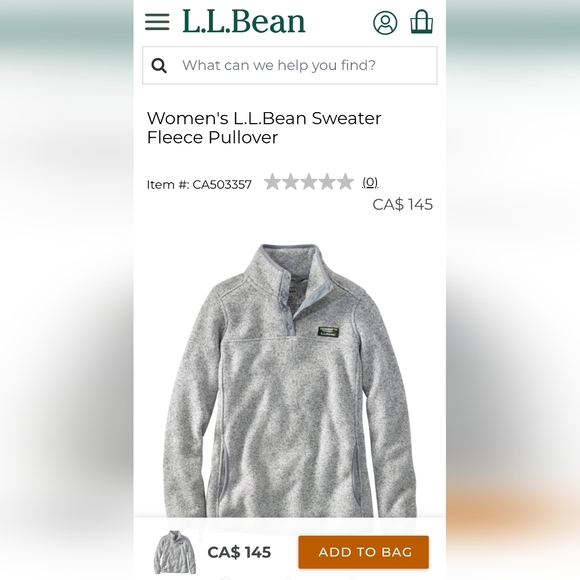Viewport: 580px width, 580px height.
Task: Select the third rating star
Action: tap(308, 182)
